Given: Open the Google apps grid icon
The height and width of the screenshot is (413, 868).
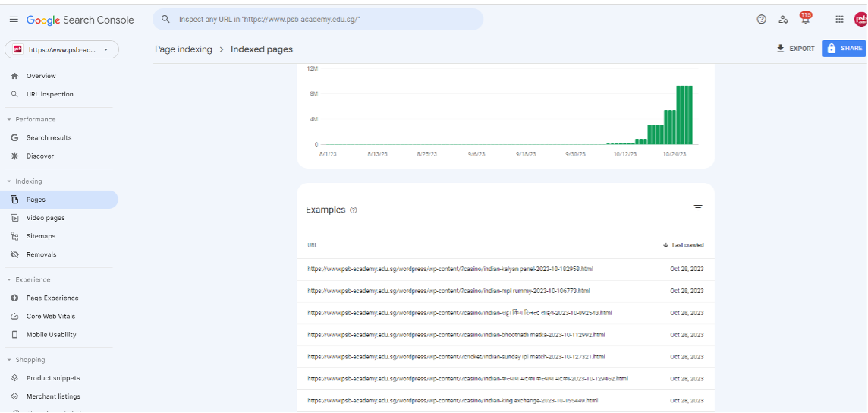Looking at the screenshot, I should [839, 20].
